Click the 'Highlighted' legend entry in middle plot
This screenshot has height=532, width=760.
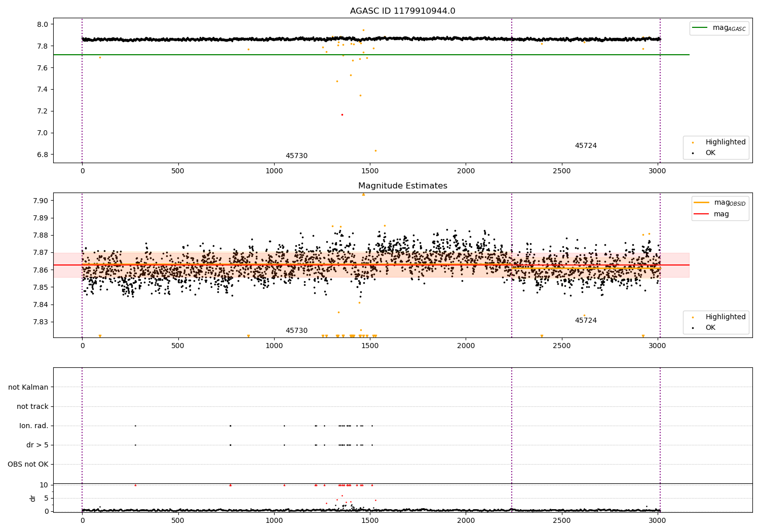719,317
